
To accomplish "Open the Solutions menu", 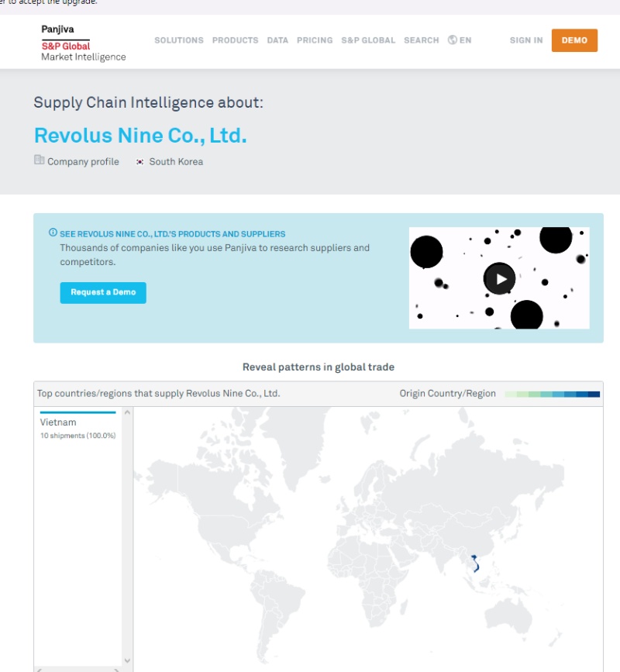I will point(178,40).
